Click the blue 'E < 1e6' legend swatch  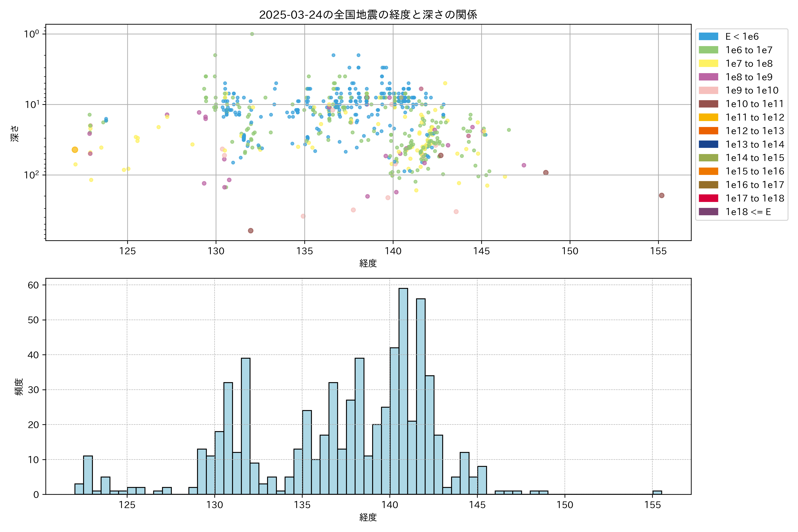point(708,36)
